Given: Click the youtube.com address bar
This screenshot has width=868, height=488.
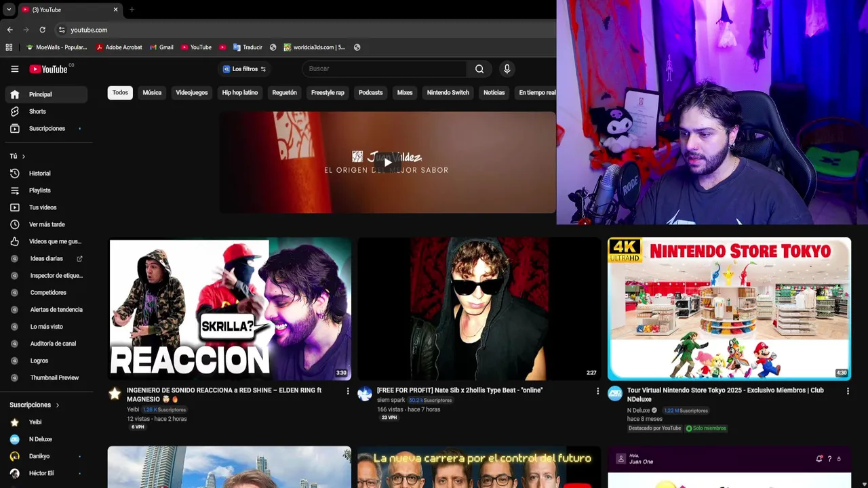Looking at the screenshot, I should 305,30.
